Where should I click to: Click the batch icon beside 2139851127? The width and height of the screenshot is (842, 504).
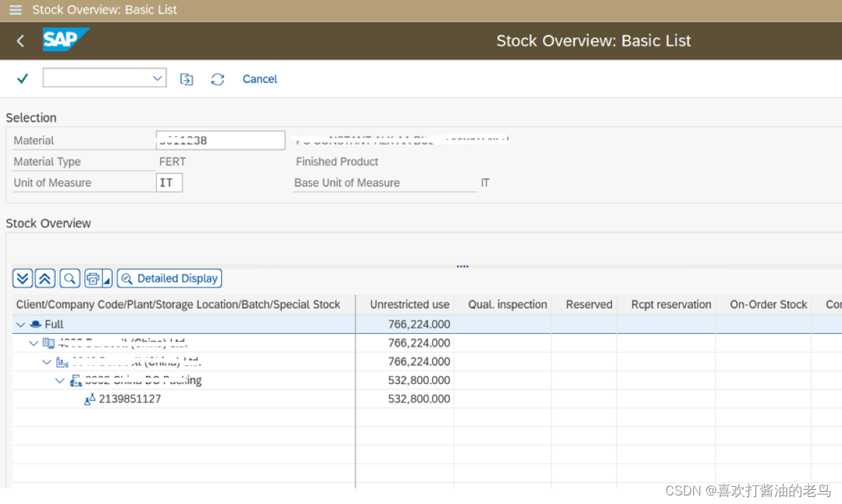(x=89, y=400)
